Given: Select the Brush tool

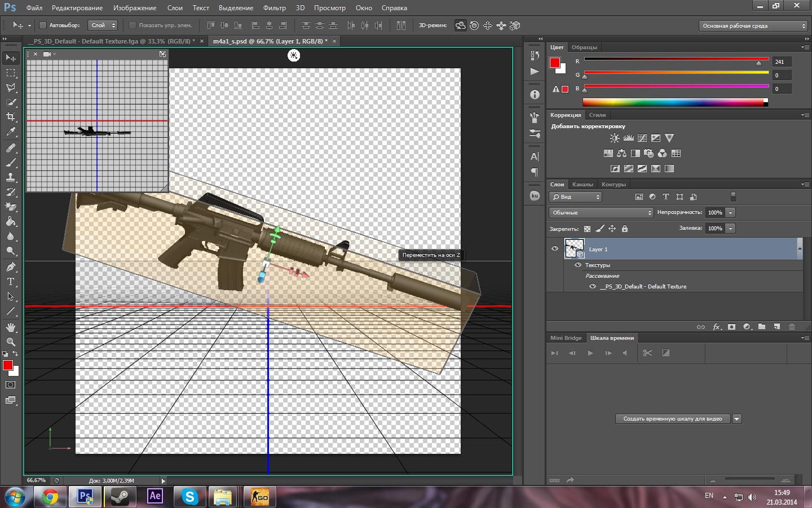Looking at the screenshot, I should [11, 163].
